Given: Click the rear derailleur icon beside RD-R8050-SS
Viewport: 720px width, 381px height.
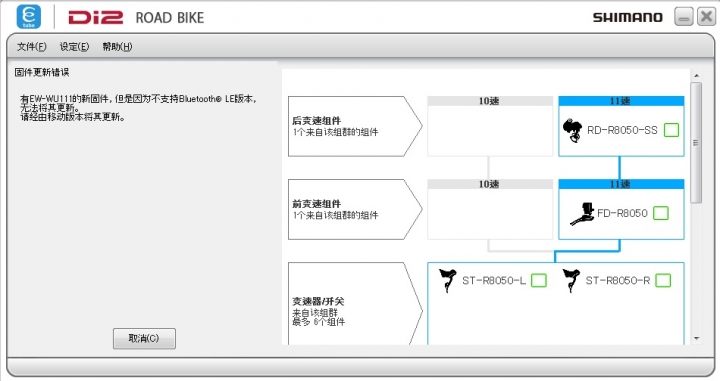Looking at the screenshot, I should [572, 130].
